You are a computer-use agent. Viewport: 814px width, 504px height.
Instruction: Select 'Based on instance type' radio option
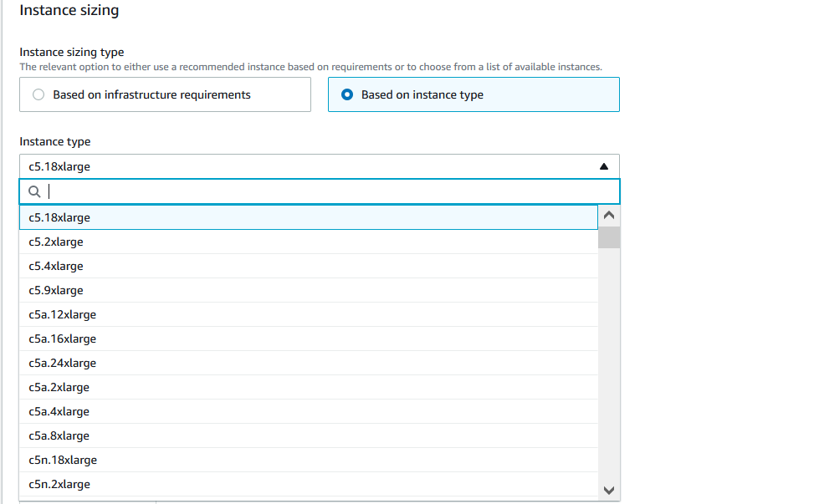coord(347,95)
